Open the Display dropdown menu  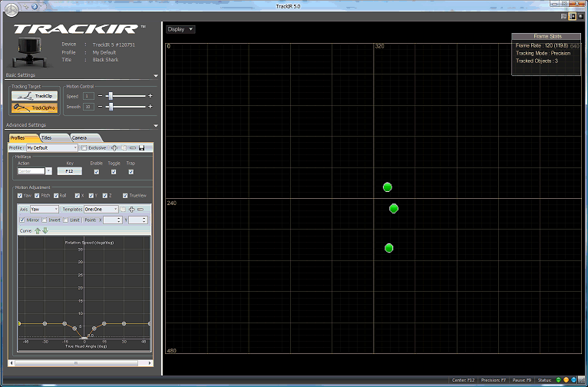(180, 29)
